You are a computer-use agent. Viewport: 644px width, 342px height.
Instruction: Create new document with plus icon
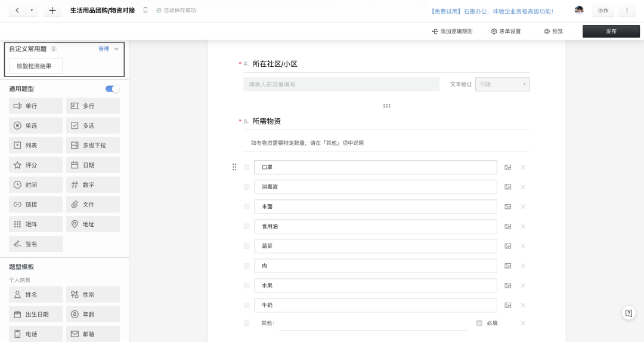pos(52,11)
